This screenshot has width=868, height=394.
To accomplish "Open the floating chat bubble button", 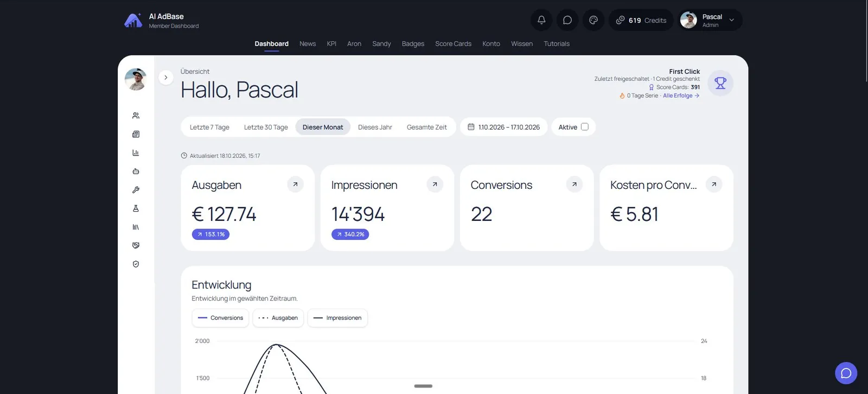I will pyautogui.click(x=846, y=373).
